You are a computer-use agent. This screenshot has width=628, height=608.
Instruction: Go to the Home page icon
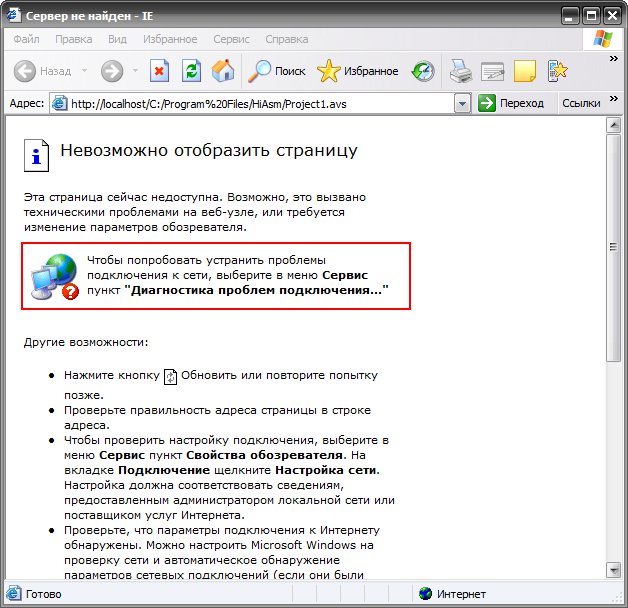click(x=222, y=71)
